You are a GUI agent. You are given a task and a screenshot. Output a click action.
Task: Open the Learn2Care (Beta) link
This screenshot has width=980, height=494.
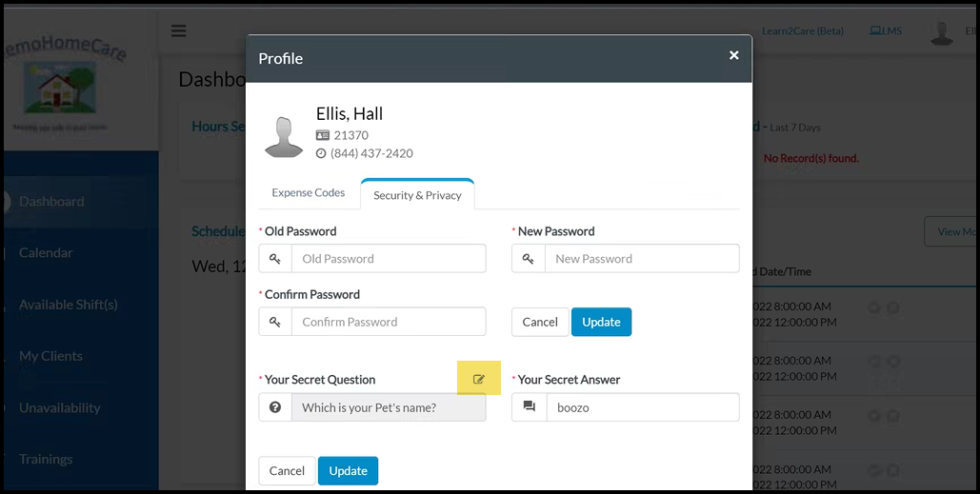(803, 31)
